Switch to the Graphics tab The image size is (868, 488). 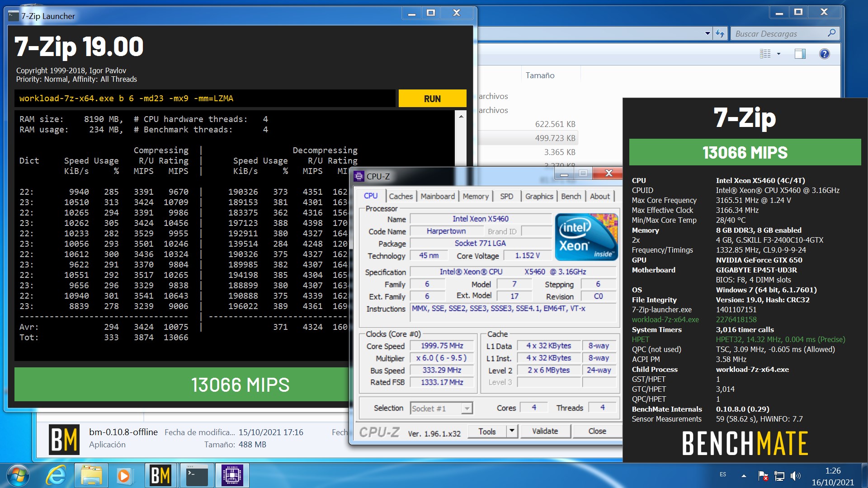tap(539, 196)
